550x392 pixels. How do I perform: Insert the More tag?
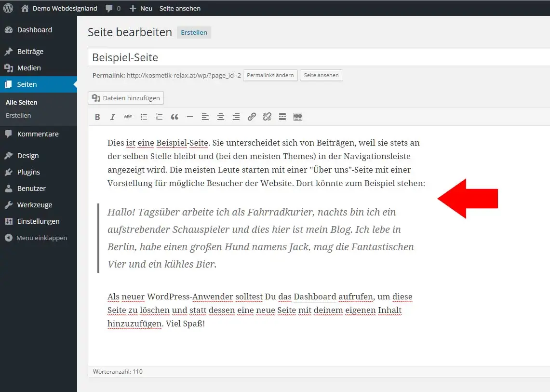pyautogui.click(x=282, y=116)
